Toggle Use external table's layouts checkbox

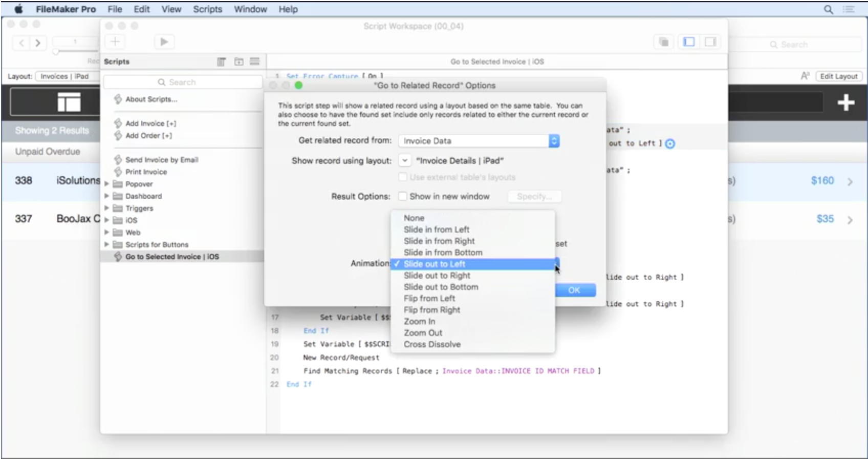pos(403,177)
